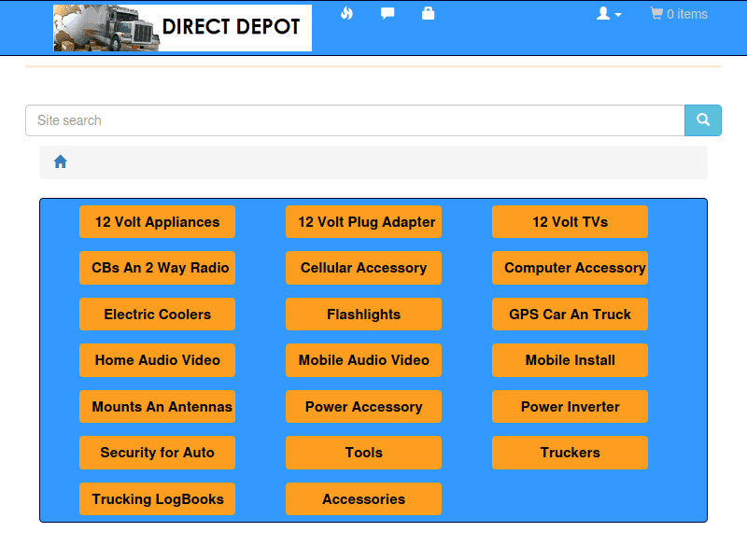Click the home icon in breadcrumb bar
The width and height of the screenshot is (747, 560).
coord(60,161)
